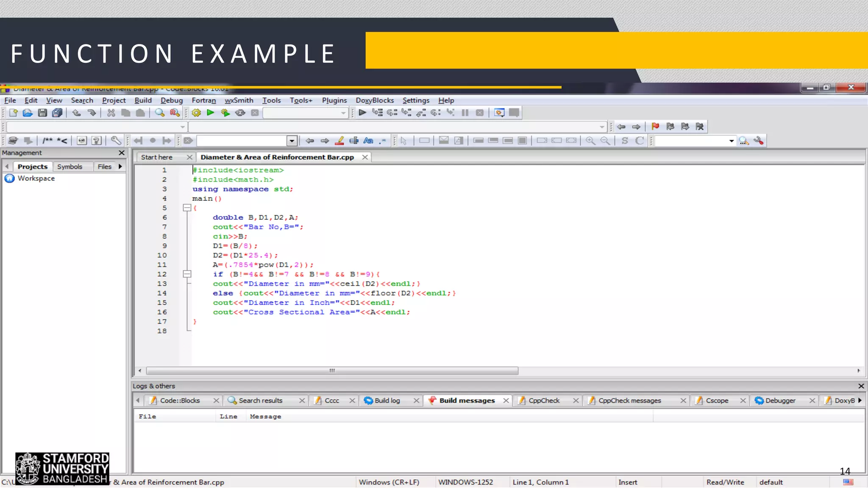Click the Build gear icon
The height and width of the screenshot is (488, 868).
pyautogui.click(x=196, y=113)
